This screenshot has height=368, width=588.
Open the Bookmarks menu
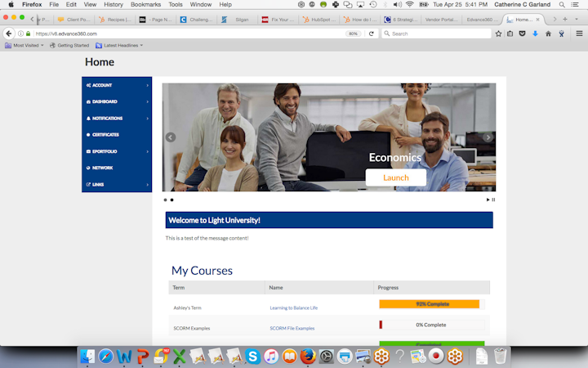click(x=145, y=5)
